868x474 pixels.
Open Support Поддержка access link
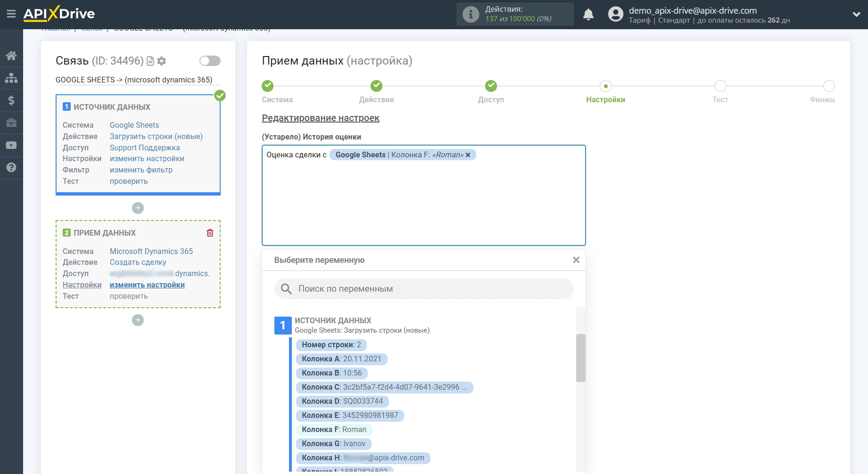(x=145, y=147)
